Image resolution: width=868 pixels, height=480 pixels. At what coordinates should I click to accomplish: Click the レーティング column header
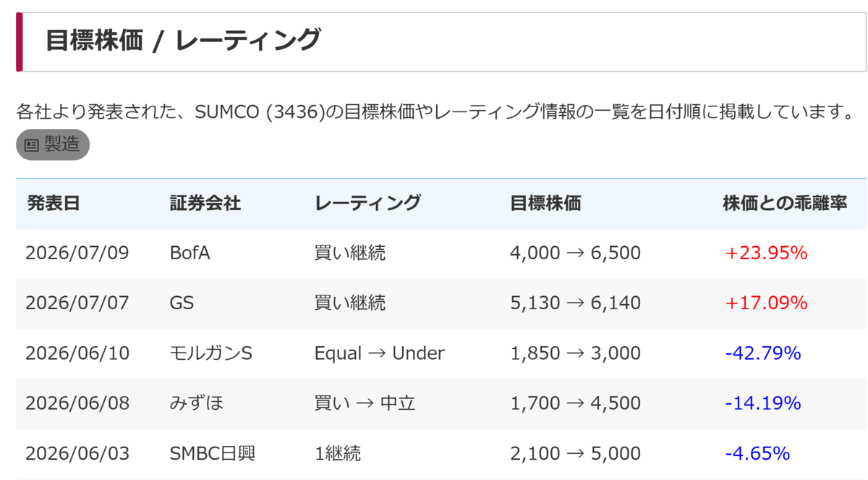(x=367, y=203)
